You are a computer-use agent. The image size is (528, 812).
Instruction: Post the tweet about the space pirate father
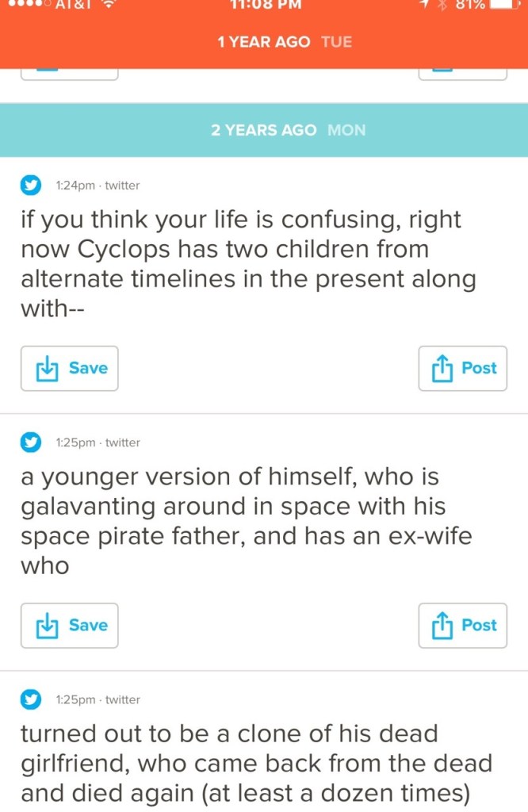pos(463,625)
